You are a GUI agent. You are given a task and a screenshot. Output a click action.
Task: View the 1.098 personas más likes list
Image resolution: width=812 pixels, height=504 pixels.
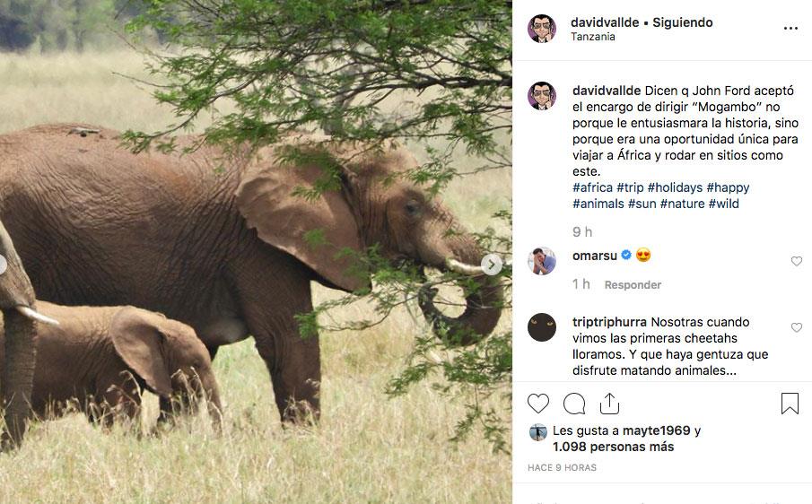[613, 447]
